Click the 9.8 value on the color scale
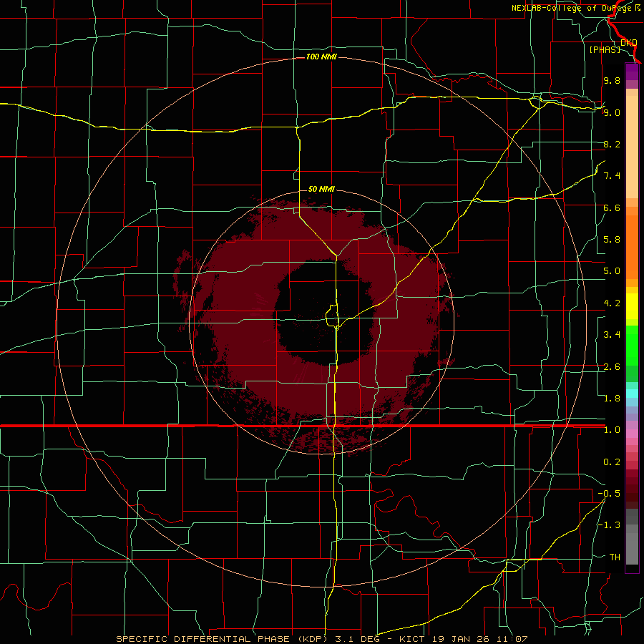Viewport: 644px width, 644px height. [x=612, y=80]
